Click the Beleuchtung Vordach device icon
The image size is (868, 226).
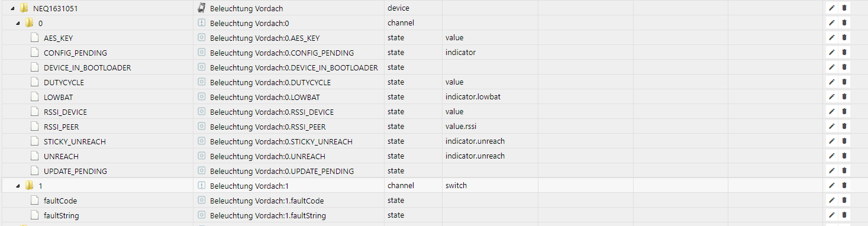pos(201,8)
